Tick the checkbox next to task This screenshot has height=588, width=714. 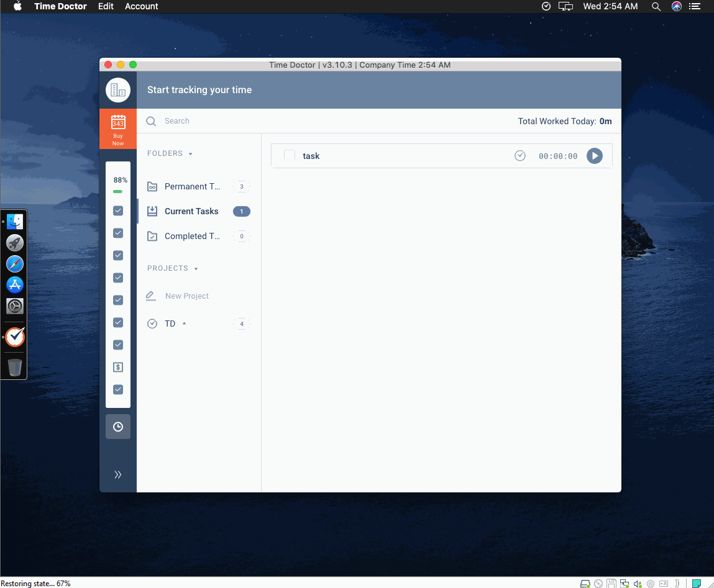coord(289,155)
